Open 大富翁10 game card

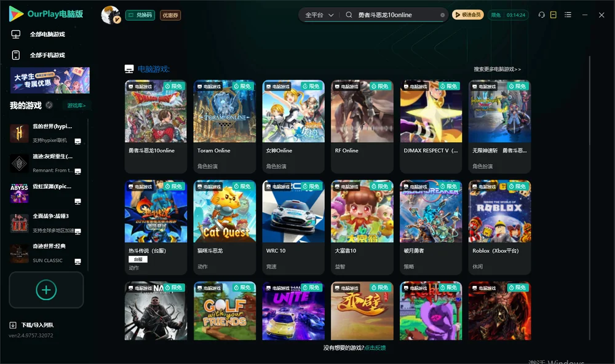pyautogui.click(x=362, y=227)
